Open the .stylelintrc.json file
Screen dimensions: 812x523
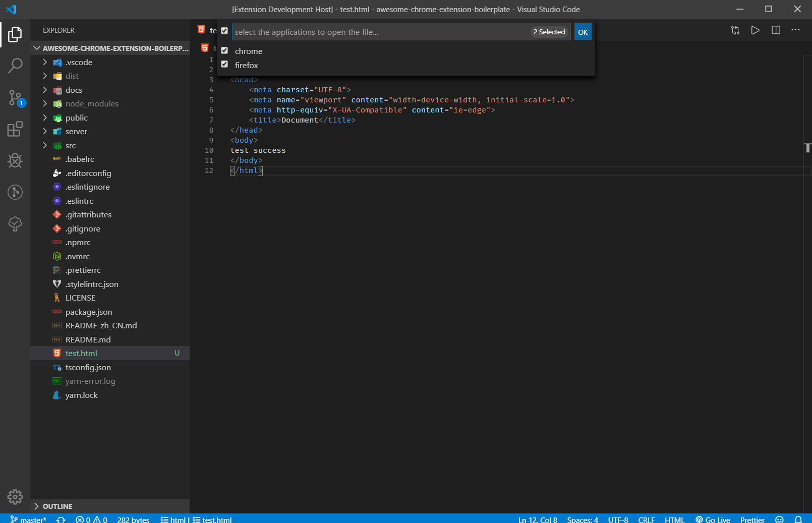click(x=110, y=284)
